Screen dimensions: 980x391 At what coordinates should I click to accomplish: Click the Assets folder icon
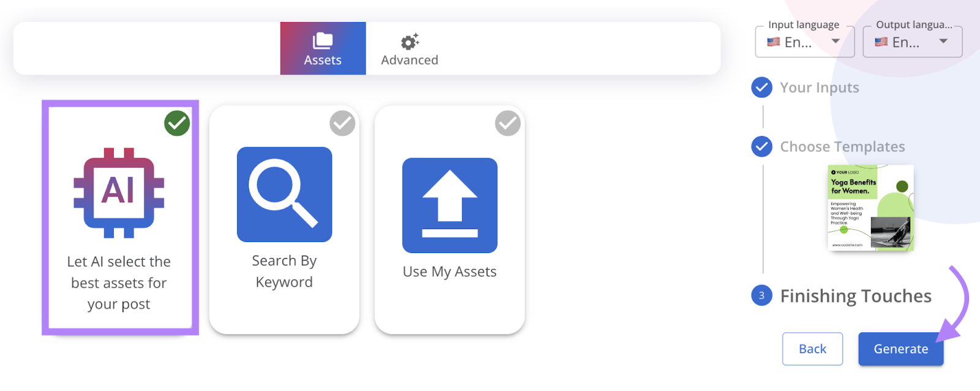[x=323, y=41]
